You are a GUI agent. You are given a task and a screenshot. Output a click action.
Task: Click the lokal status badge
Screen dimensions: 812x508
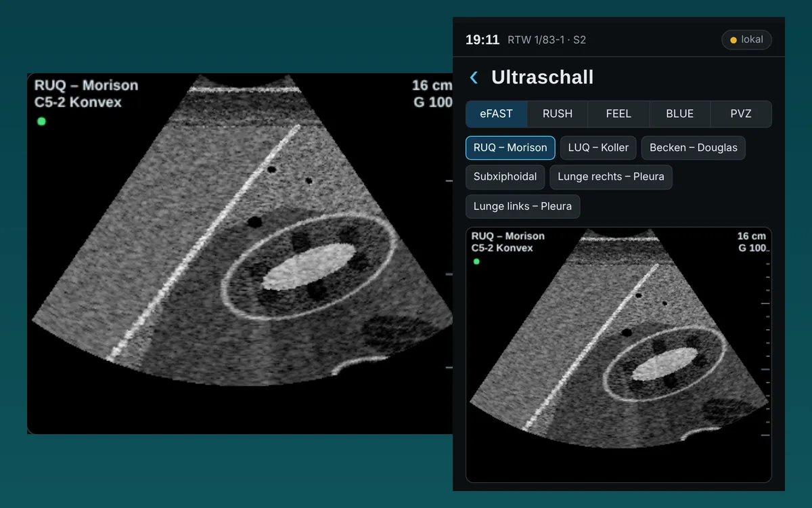746,40
